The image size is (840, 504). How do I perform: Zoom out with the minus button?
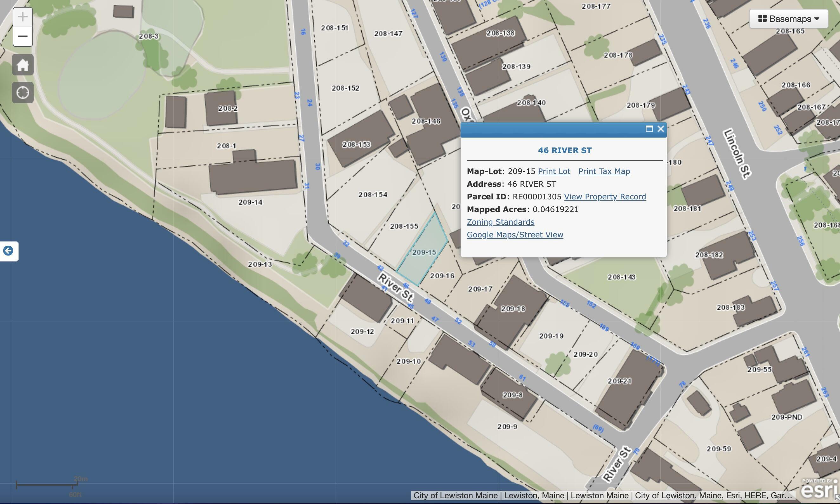pos(23,36)
